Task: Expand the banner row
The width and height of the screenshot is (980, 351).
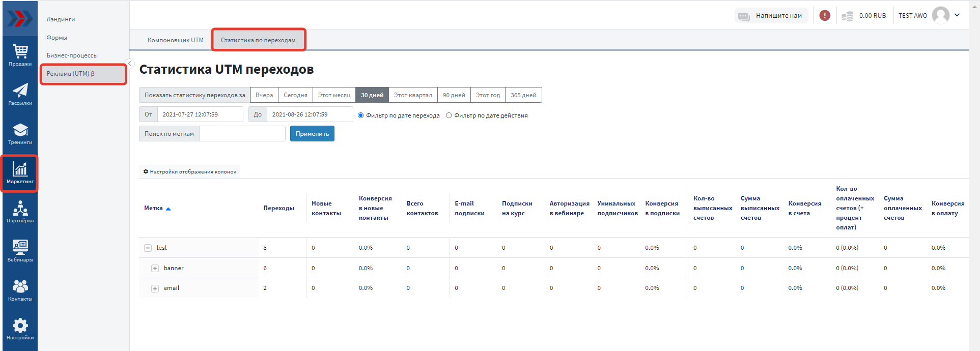Action: (155, 268)
